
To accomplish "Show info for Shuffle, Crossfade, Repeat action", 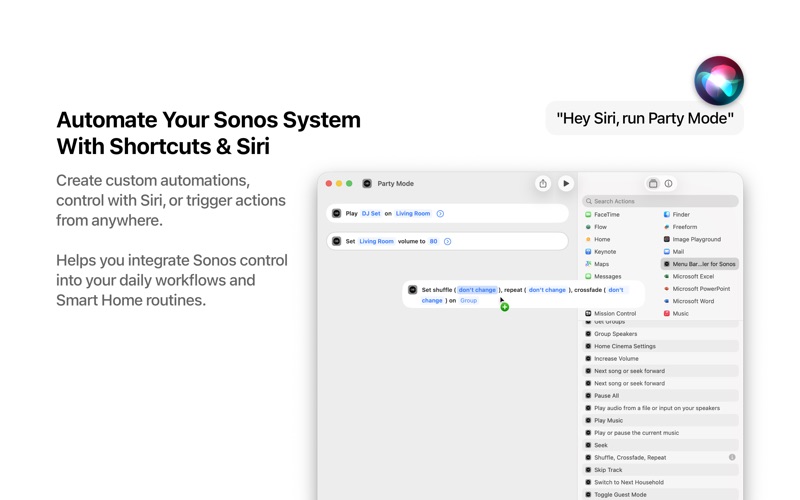I will tap(732, 457).
